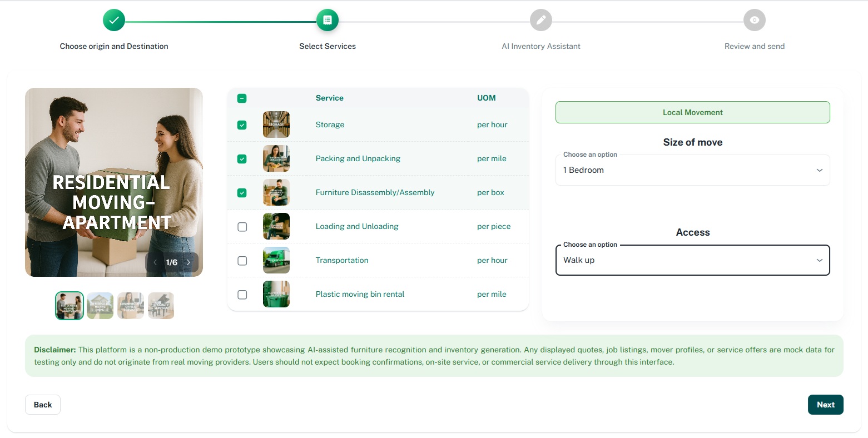
Task: Go to next carousel image arrow
Action: click(x=189, y=262)
